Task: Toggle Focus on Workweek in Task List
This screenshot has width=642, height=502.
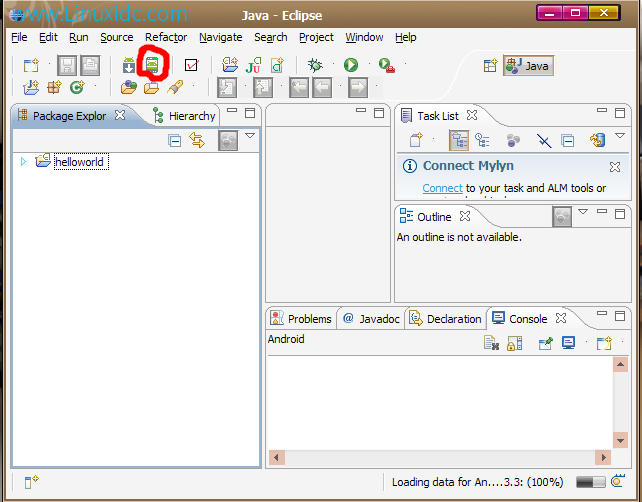Action: coord(513,140)
